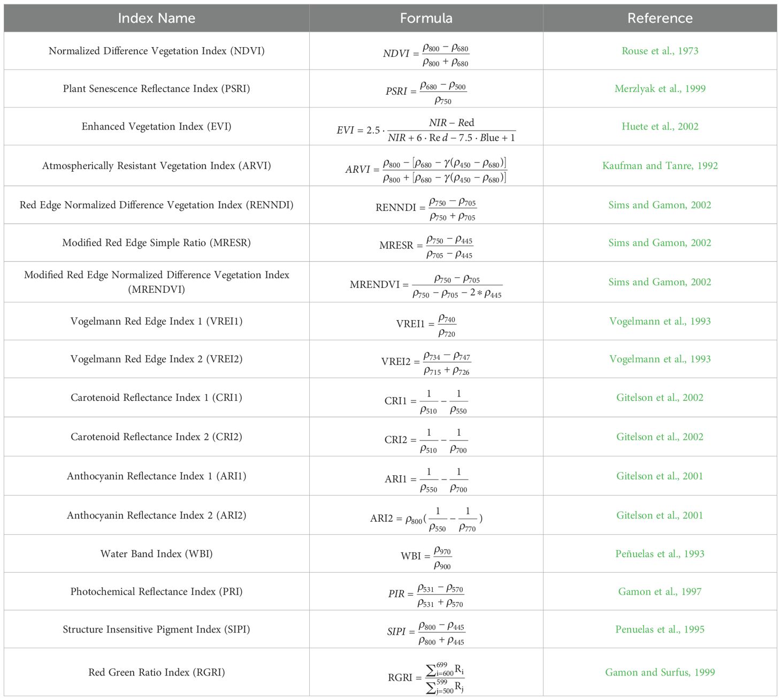
Task: Open the Gamon et al., 1997 reference
Action: point(660,592)
